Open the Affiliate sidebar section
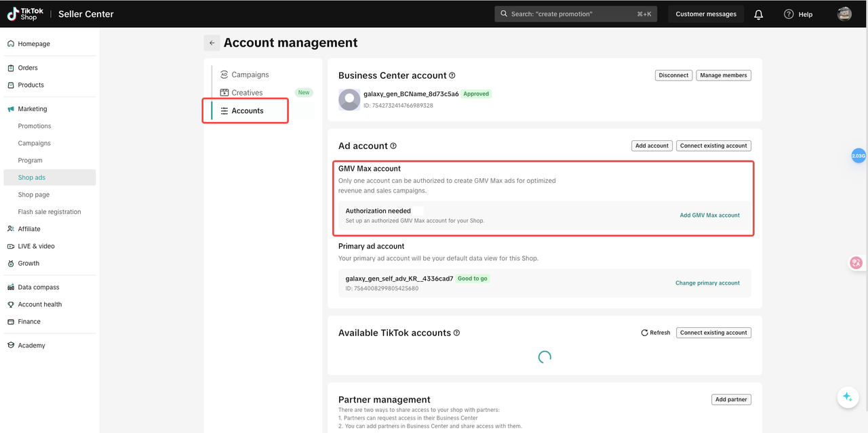The width and height of the screenshot is (868, 433). 29,229
